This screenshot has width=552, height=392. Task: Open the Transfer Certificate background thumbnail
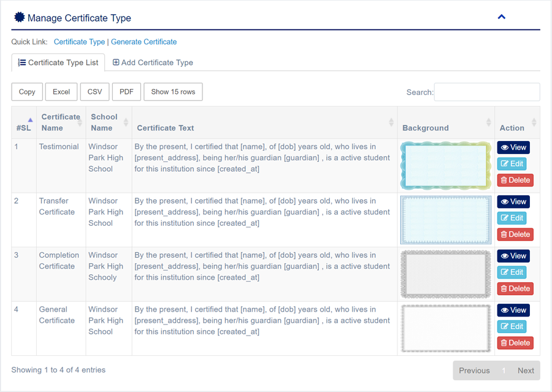pos(446,220)
